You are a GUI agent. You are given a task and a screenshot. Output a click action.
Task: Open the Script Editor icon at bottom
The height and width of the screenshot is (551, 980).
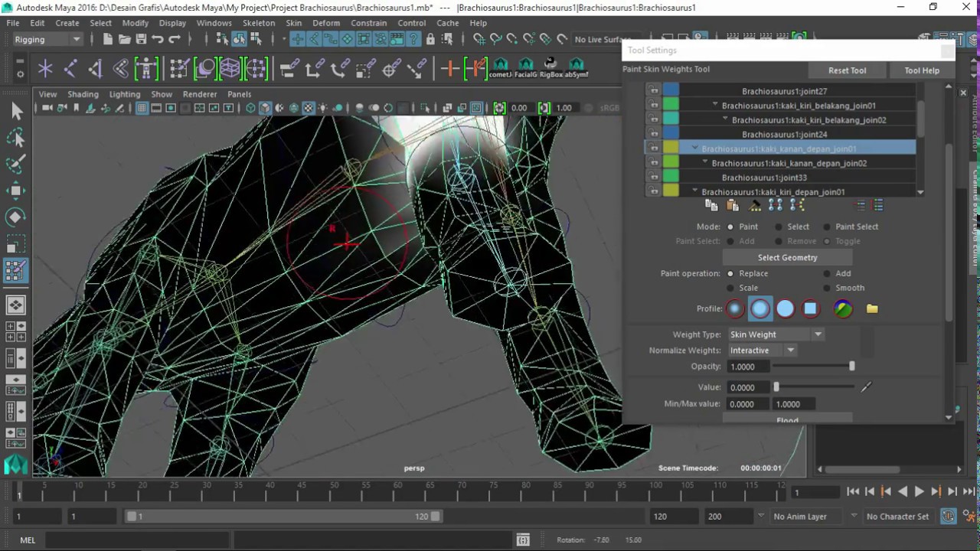(x=523, y=540)
